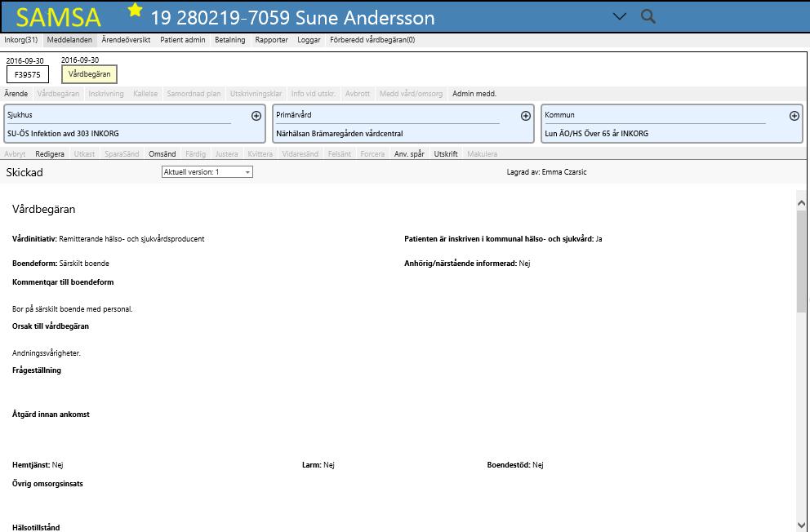Click Utskrift to print message
The width and height of the screenshot is (810, 532).
pos(446,153)
